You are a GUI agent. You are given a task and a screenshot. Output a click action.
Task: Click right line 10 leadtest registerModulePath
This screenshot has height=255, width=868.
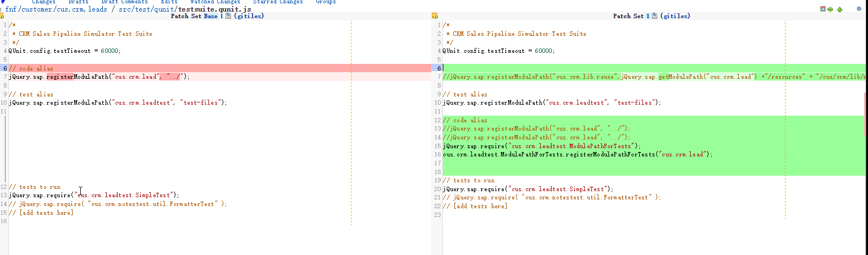tap(552, 102)
